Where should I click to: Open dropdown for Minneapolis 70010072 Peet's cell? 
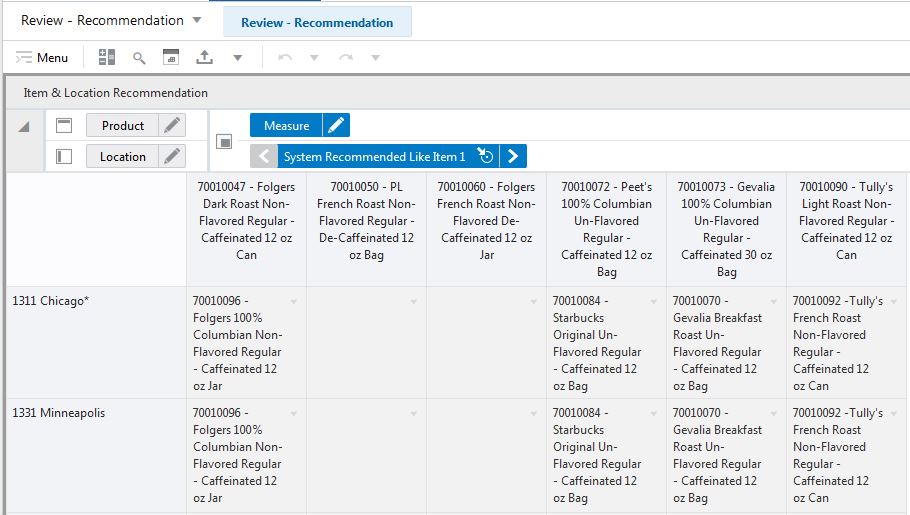tap(654, 413)
